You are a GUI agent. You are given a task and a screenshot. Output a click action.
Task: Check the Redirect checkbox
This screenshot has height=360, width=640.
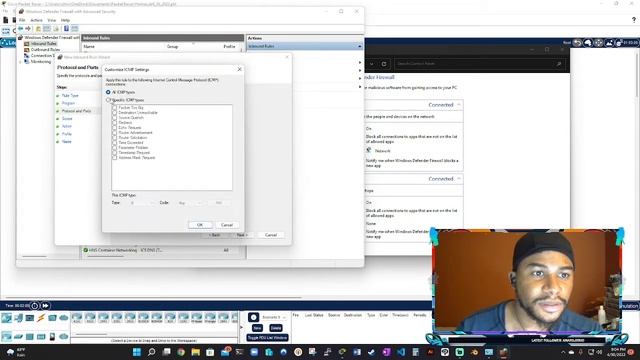(115, 122)
